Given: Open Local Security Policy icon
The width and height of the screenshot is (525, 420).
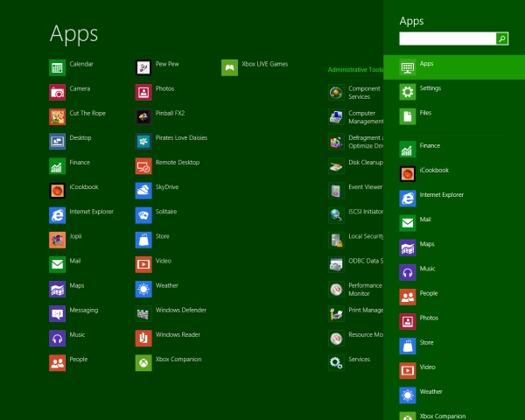Looking at the screenshot, I should [336, 240].
